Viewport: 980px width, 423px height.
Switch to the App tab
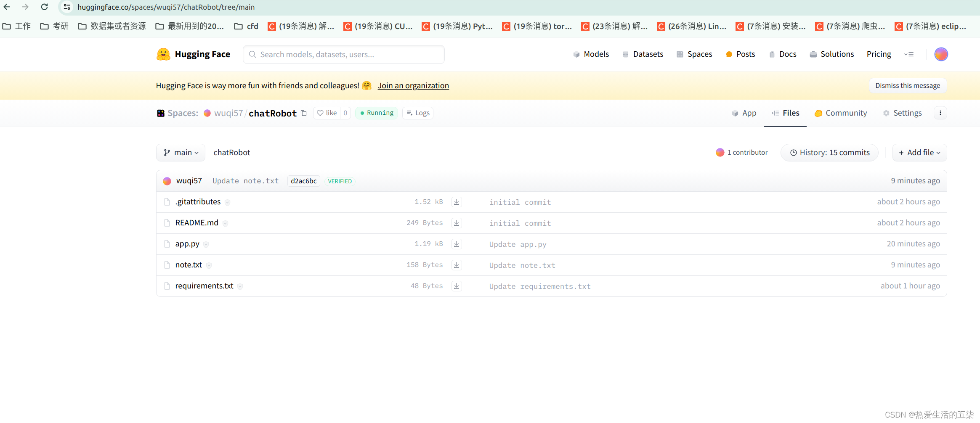pos(744,113)
